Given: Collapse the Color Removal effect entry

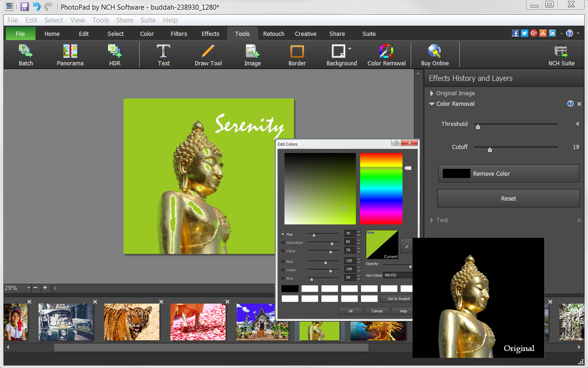Looking at the screenshot, I should [431, 103].
